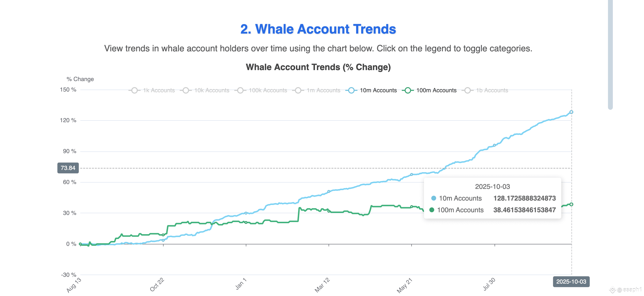Hide the 100m Accounts series
Image resolution: width=644 pixels, height=296 pixels.
tap(429, 90)
